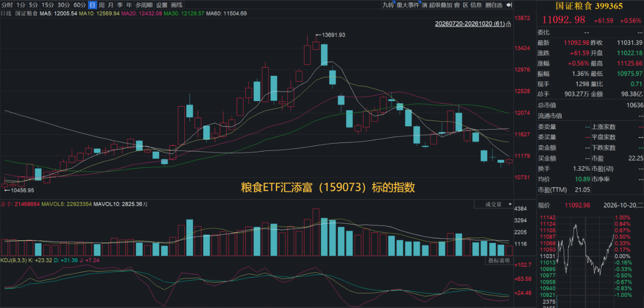Click the MA5: 12005.54 legend value
This screenshot has width=644, height=308.
point(58,13)
